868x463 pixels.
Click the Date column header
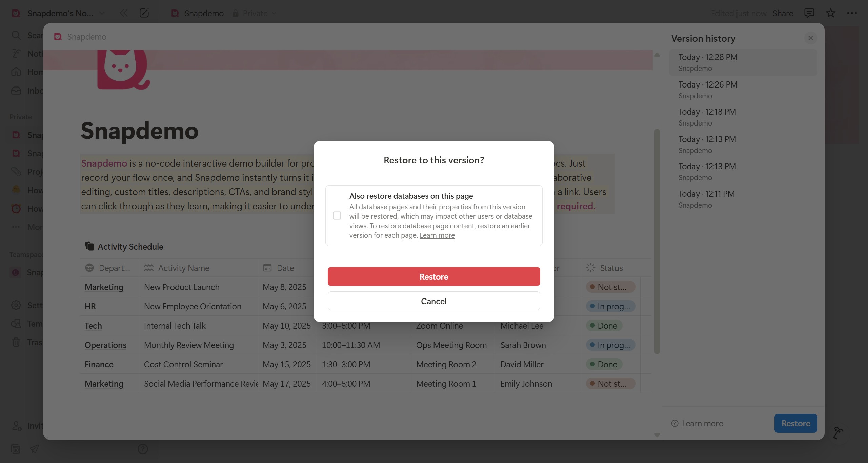click(x=287, y=268)
